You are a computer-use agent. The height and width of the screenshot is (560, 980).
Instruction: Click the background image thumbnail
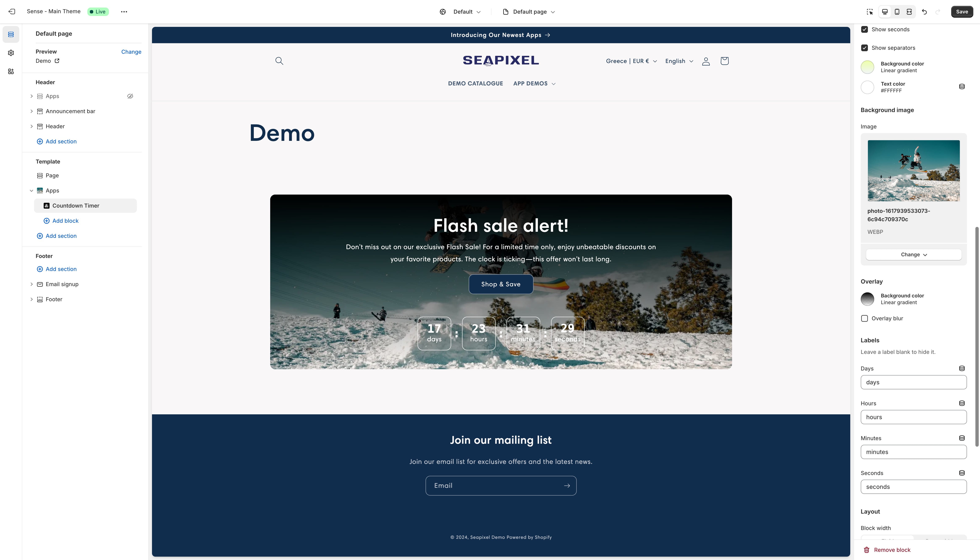913,170
